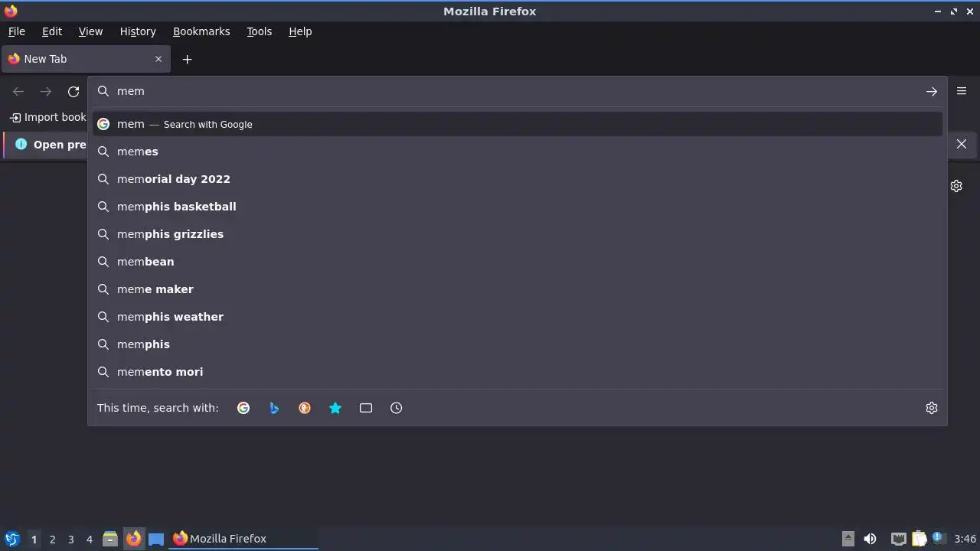Open the Edit menu
Screen dimensions: 980x551
tap(52, 31)
